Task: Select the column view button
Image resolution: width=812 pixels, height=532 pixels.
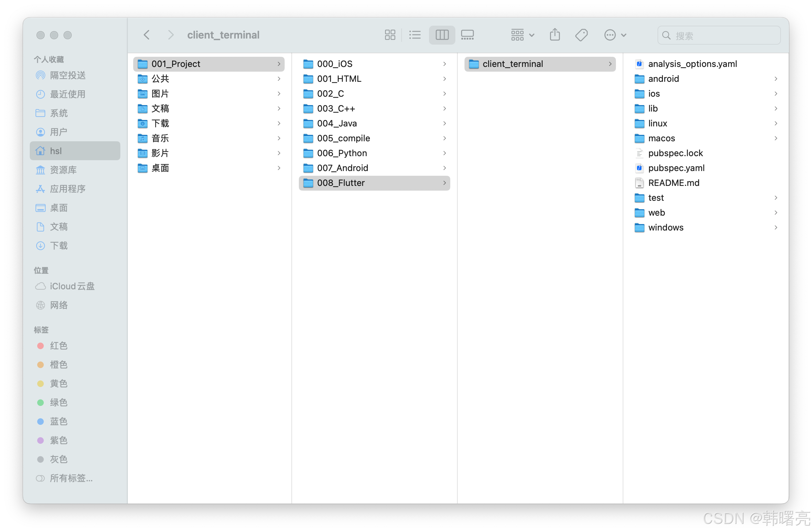Action: click(x=442, y=35)
